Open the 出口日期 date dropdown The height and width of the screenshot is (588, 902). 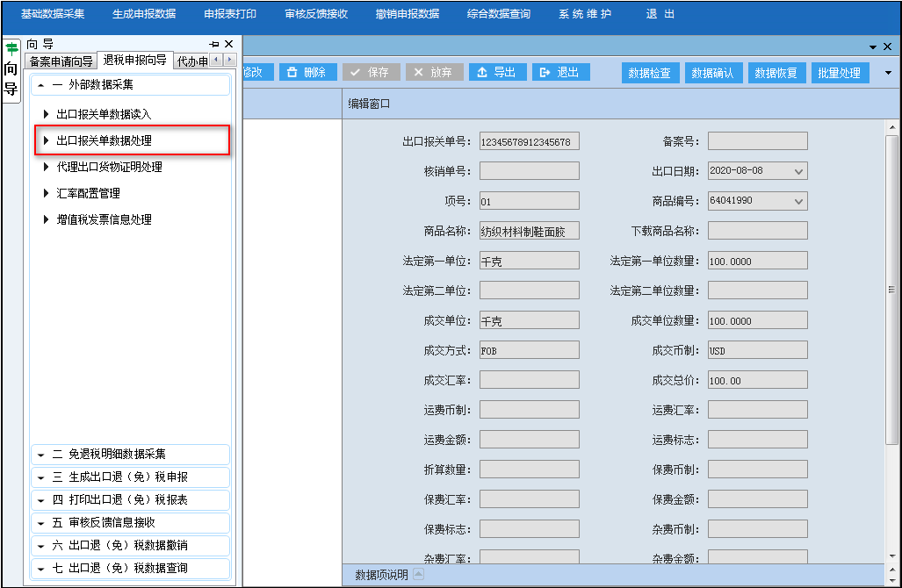(798, 171)
